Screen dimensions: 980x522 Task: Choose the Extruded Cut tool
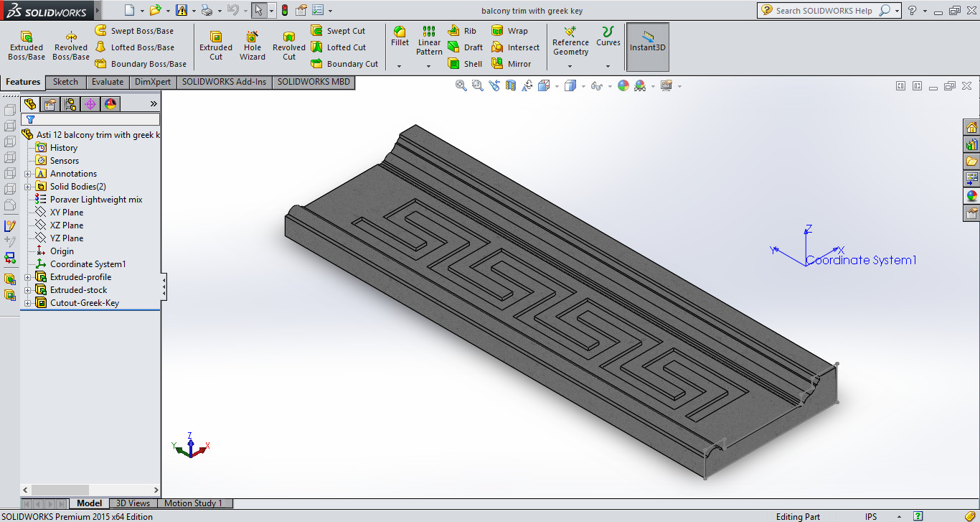216,45
